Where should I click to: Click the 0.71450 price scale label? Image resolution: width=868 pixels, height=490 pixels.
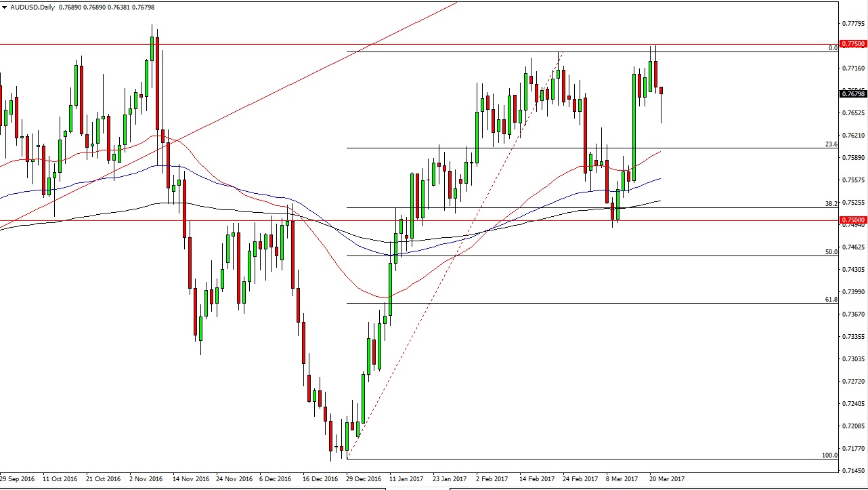852,470
